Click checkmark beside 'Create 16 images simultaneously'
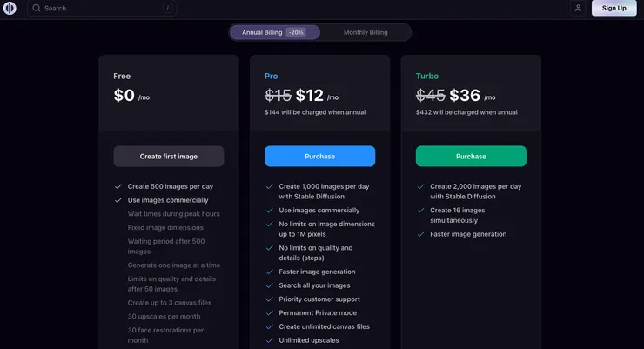 coord(421,211)
